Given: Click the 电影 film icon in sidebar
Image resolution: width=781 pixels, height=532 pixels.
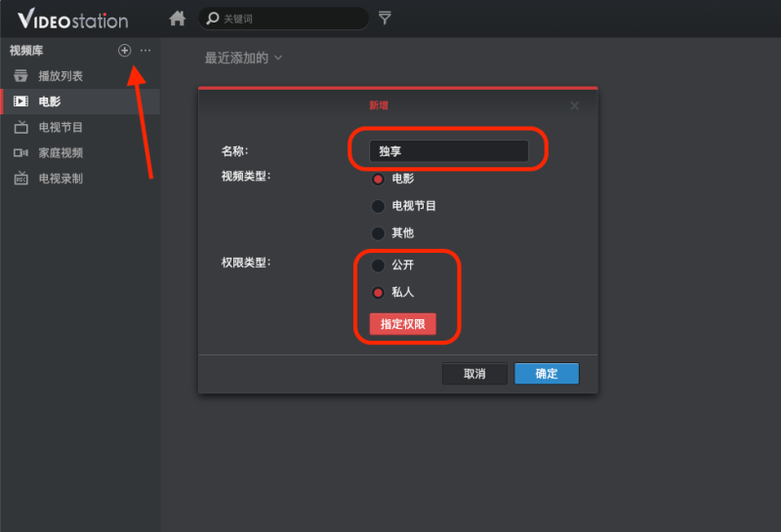Looking at the screenshot, I should click(21, 102).
